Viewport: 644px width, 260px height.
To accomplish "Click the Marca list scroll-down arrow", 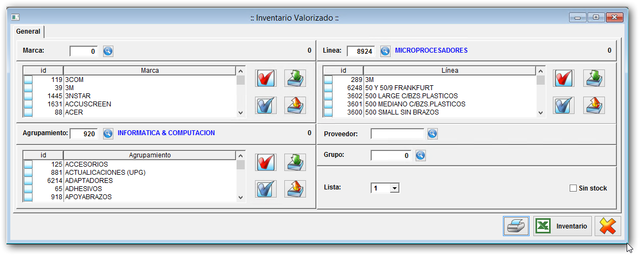I will pos(241,112).
